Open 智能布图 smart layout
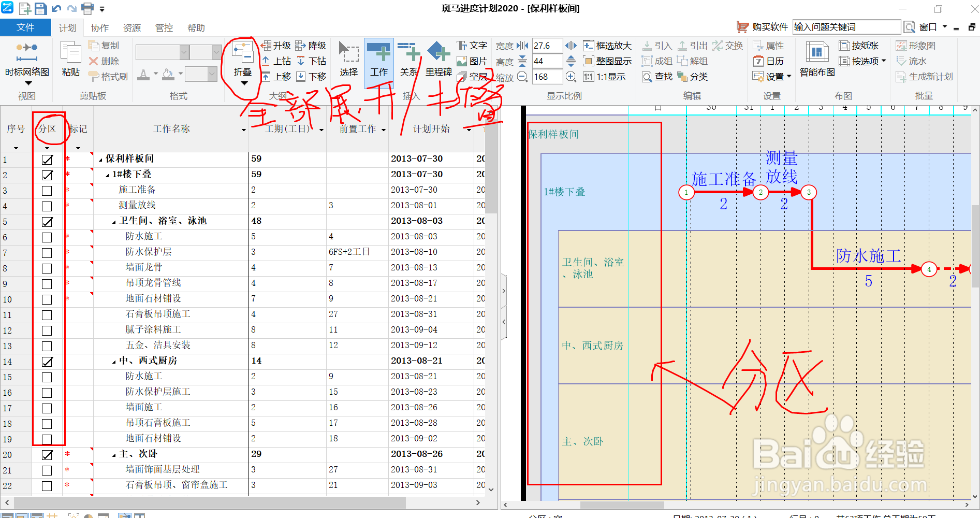Screen dimensions: 980x518 (x=817, y=59)
